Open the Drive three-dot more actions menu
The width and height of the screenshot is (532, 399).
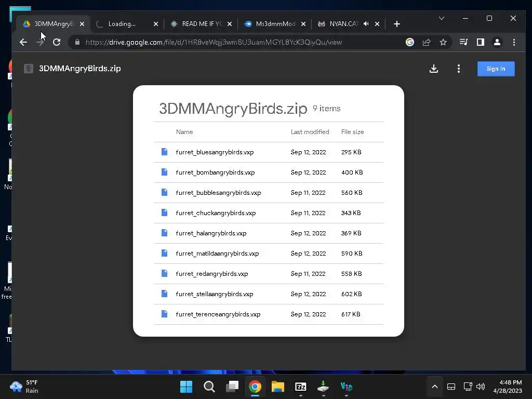tap(458, 69)
